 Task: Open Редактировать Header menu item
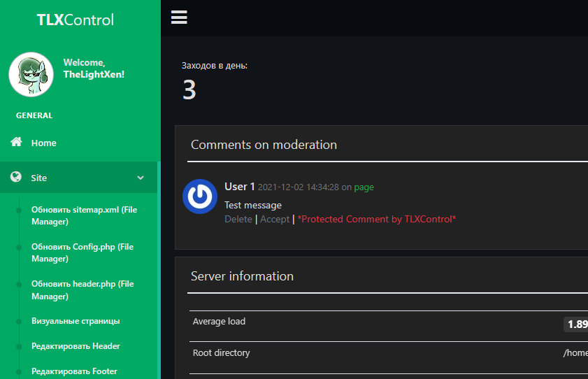tap(76, 346)
